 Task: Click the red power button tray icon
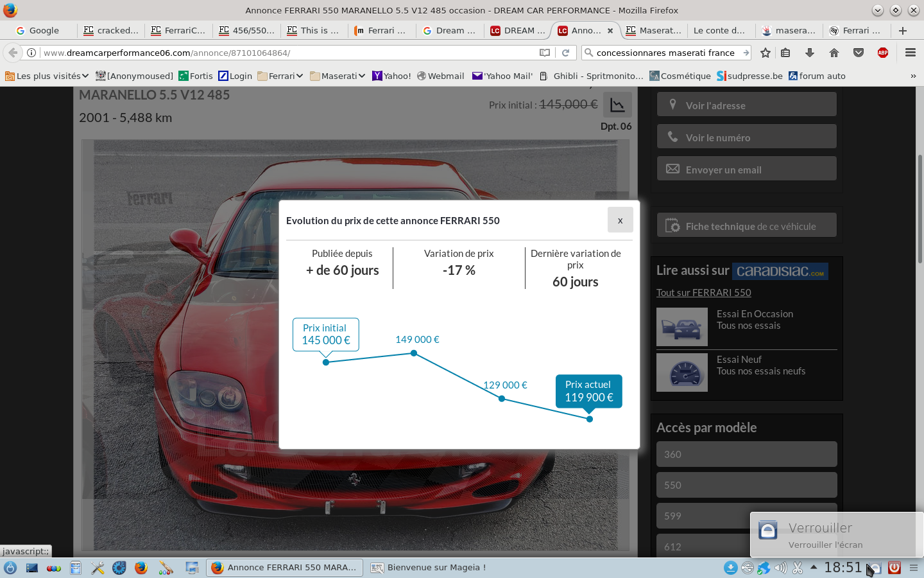tap(894, 568)
